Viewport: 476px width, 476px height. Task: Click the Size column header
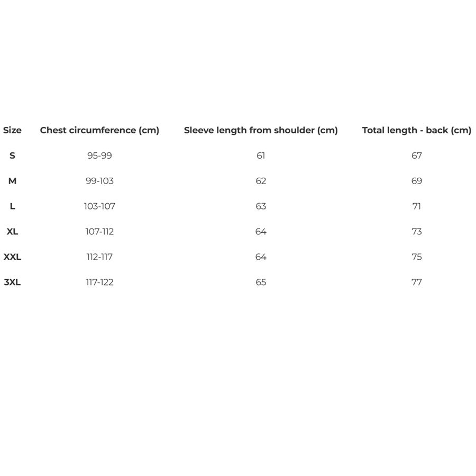(x=12, y=130)
